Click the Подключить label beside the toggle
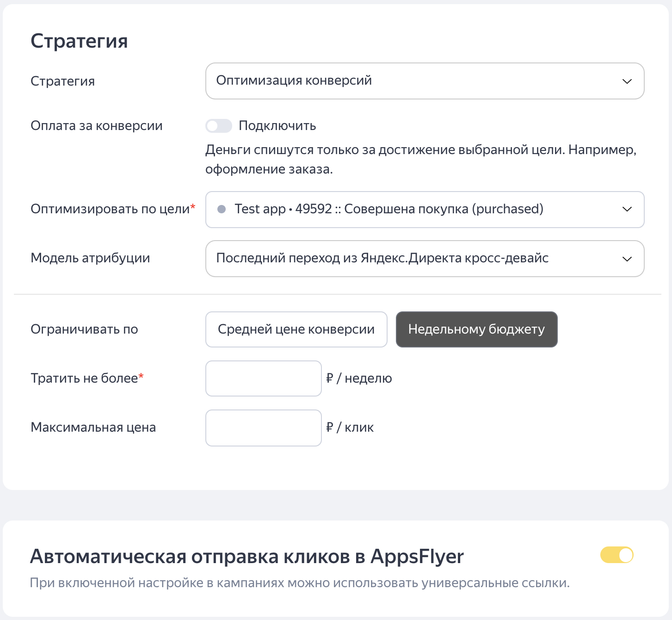Image resolution: width=672 pixels, height=620 pixels. (x=277, y=126)
